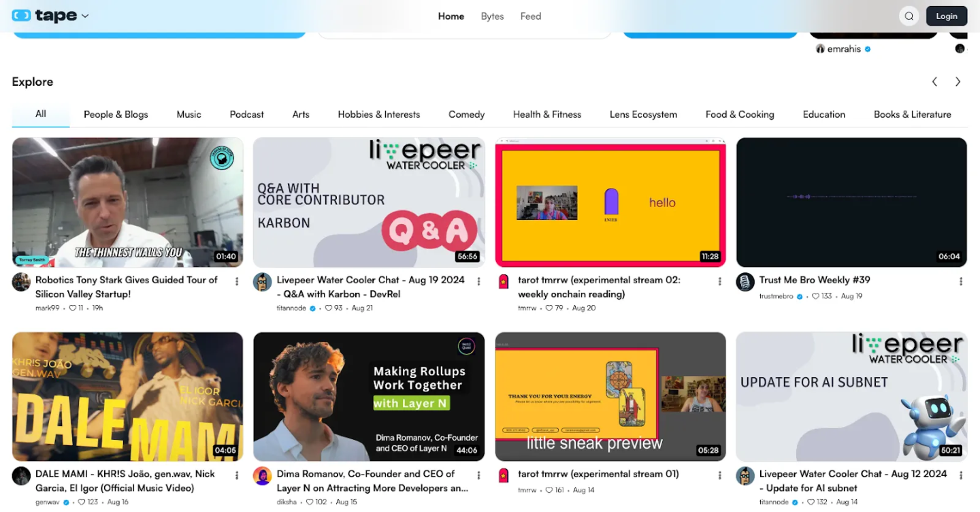Click heart icon with 123 likes
This screenshot has height=512, width=980.
(82, 502)
